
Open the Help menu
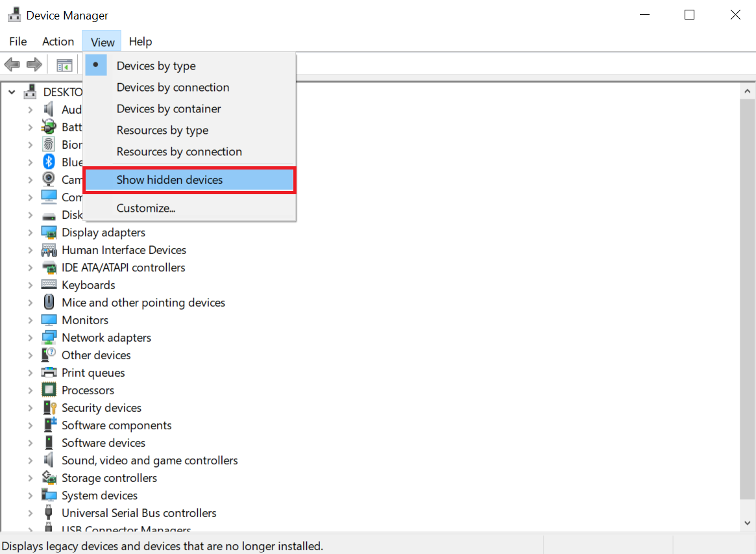pos(140,41)
